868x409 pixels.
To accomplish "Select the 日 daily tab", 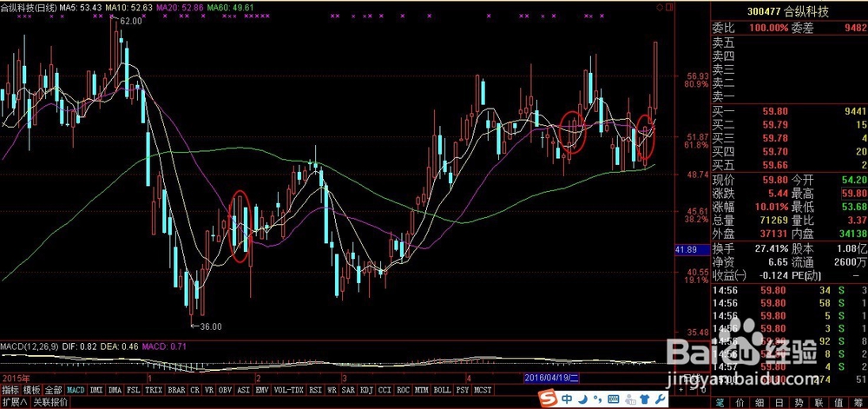I will tap(779, 403).
